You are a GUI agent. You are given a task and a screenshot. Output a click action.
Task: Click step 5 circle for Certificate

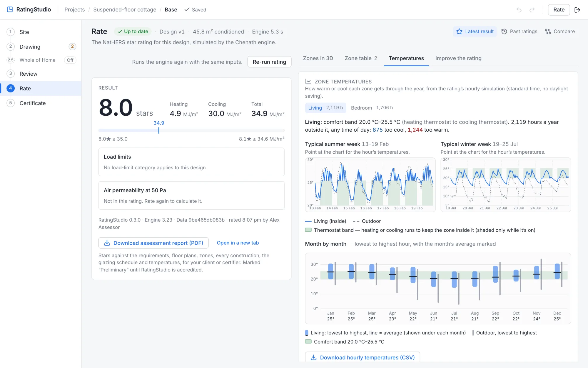(11, 103)
